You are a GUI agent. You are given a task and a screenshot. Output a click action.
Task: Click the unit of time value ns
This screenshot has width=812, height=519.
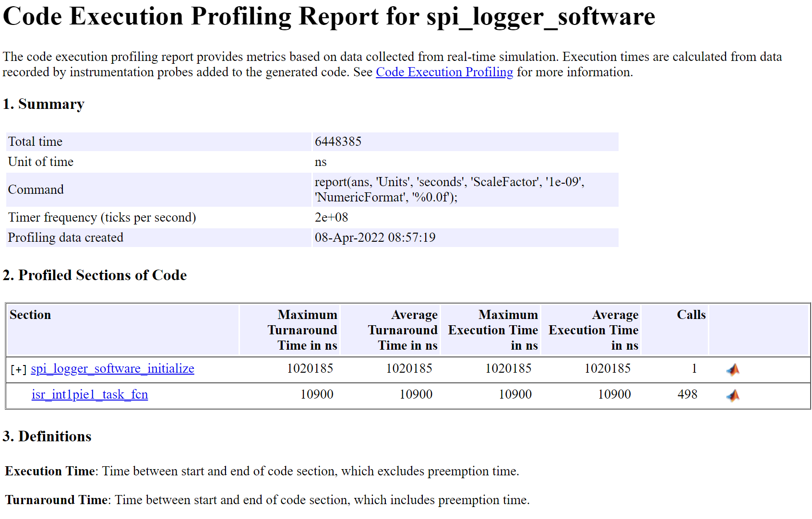[321, 162]
